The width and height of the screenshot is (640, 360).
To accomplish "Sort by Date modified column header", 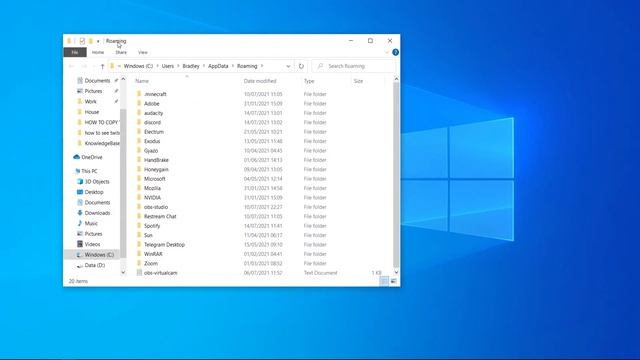I will [x=260, y=81].
